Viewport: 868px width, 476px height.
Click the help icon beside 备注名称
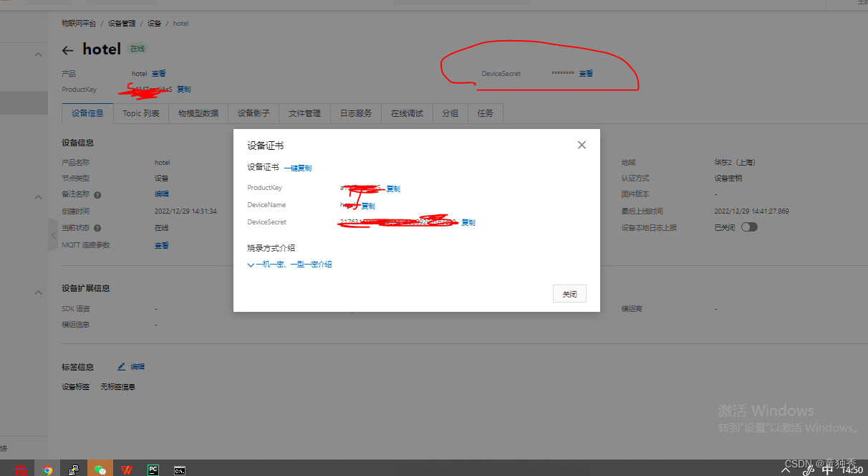pos(97,194)
